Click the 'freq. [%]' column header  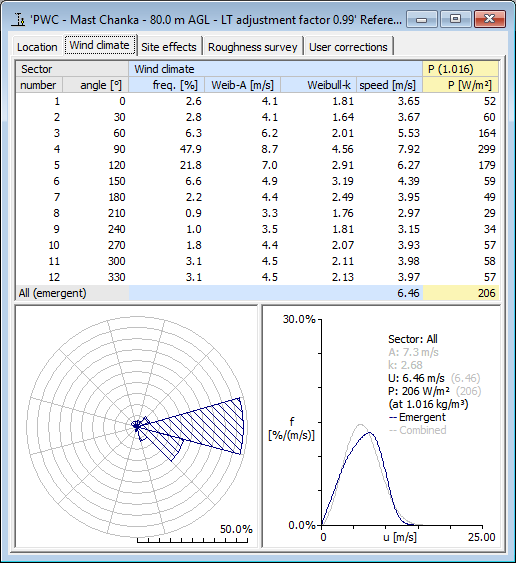(167, 85)
